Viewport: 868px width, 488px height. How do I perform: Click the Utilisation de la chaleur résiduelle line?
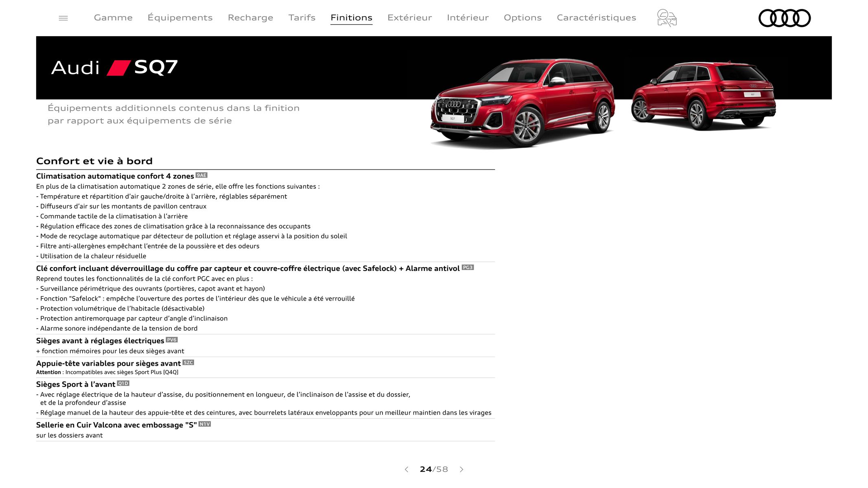[x=91, y=256]
